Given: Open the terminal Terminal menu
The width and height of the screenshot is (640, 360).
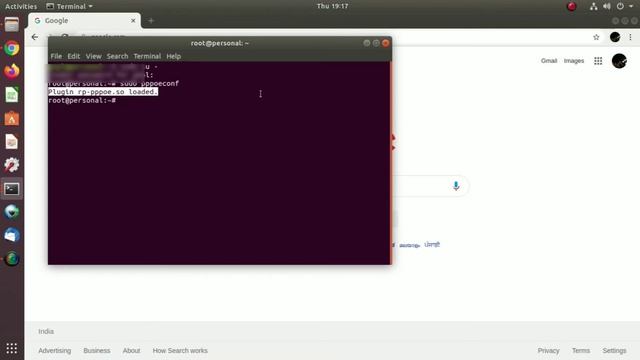Looking at the screenshot, I should coord(147,56).
